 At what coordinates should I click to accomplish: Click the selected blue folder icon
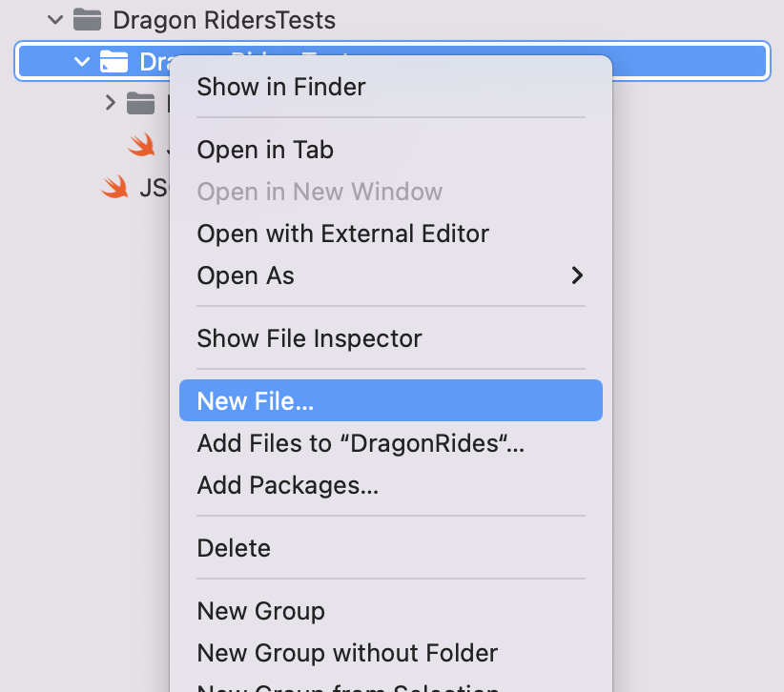point(113,61)
